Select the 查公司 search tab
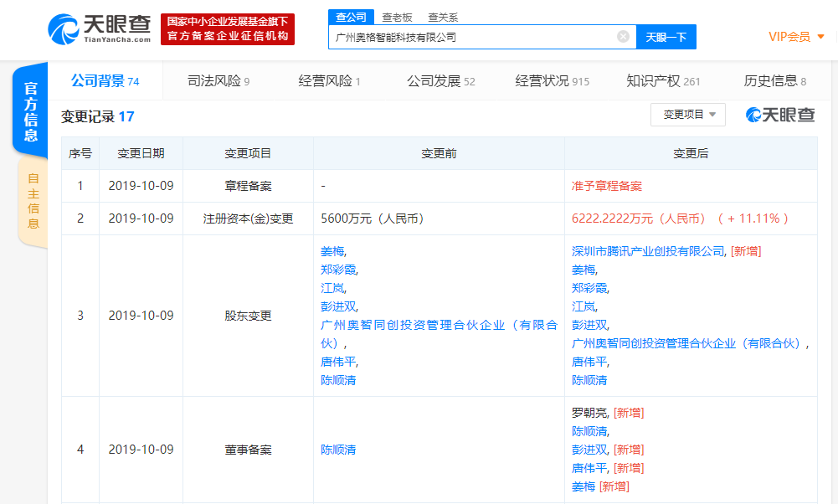Screen dimensions: 838x504 351,18
